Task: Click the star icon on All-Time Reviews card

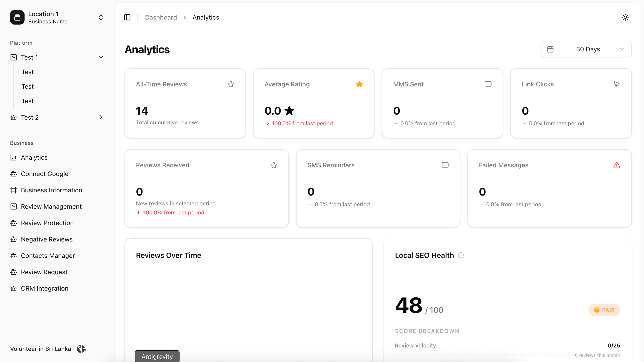Action: tap(231, 84)
